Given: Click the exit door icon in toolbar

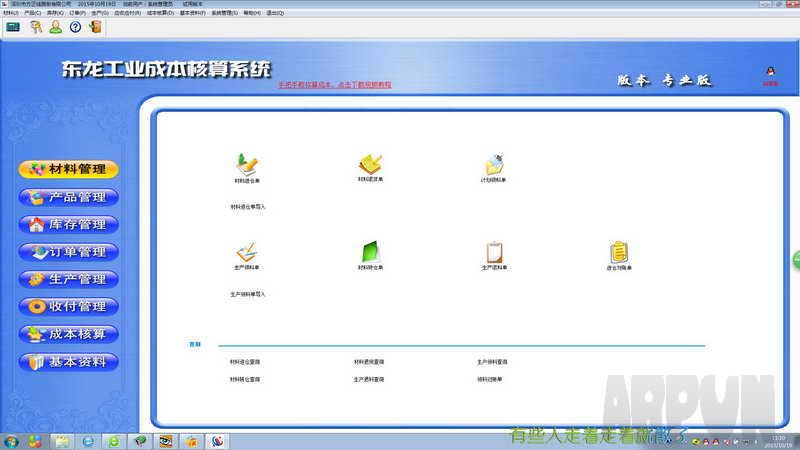Looking at the screenshot, I should click(95, 27).
